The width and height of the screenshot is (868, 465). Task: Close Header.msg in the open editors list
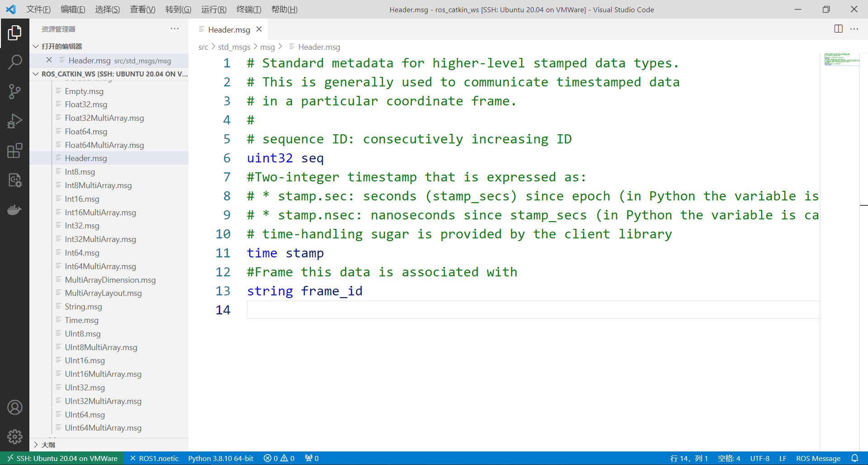pos(49,60)
